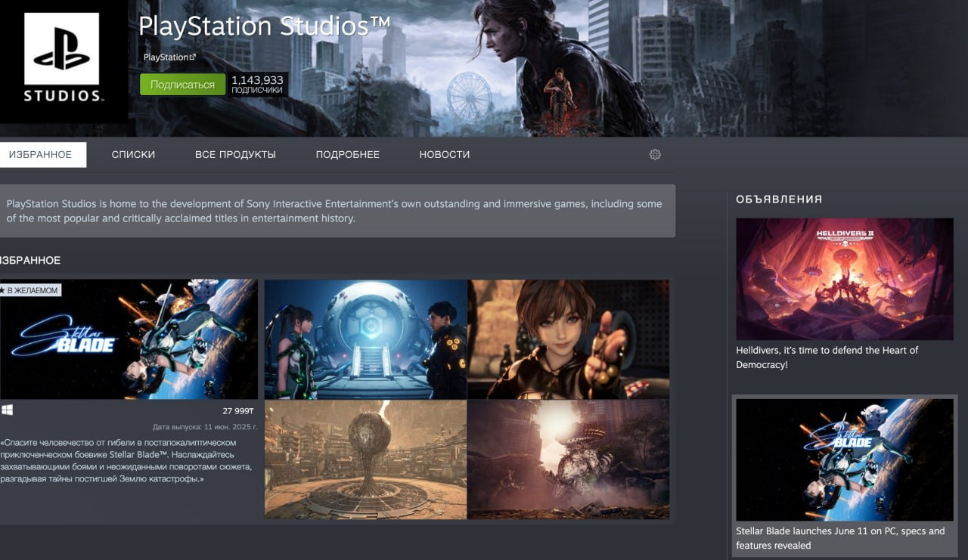Open the settings gear icon
968x560 pixels.
655,154
